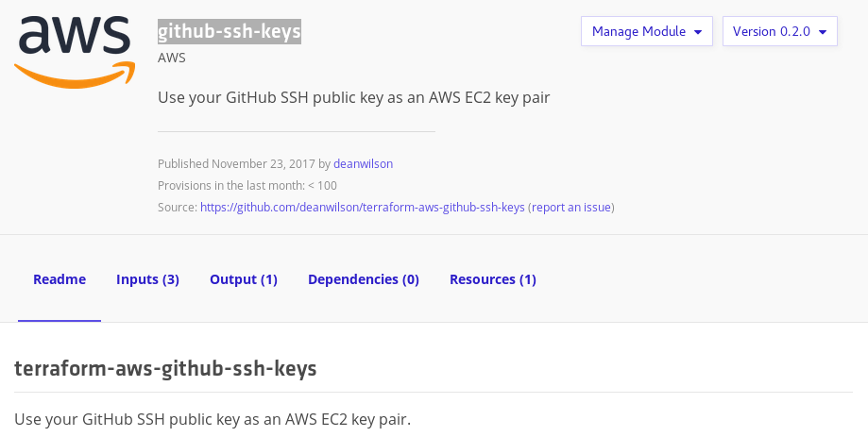The image size is (868, 437).
Task: Show the Resources (1) tab
Action: pyautogui.click(x=493, y=279)
